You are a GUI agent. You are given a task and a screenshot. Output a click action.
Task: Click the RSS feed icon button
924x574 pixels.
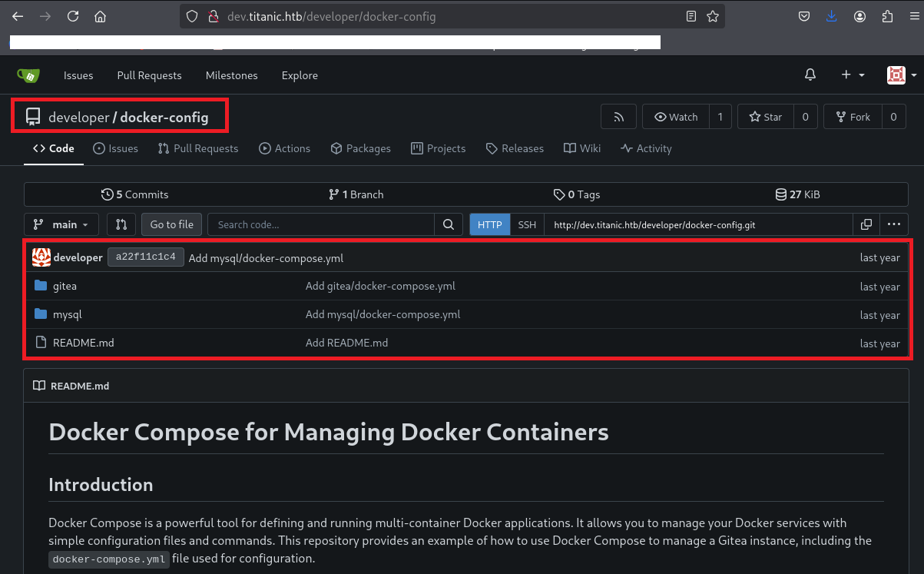coord(618,117)
